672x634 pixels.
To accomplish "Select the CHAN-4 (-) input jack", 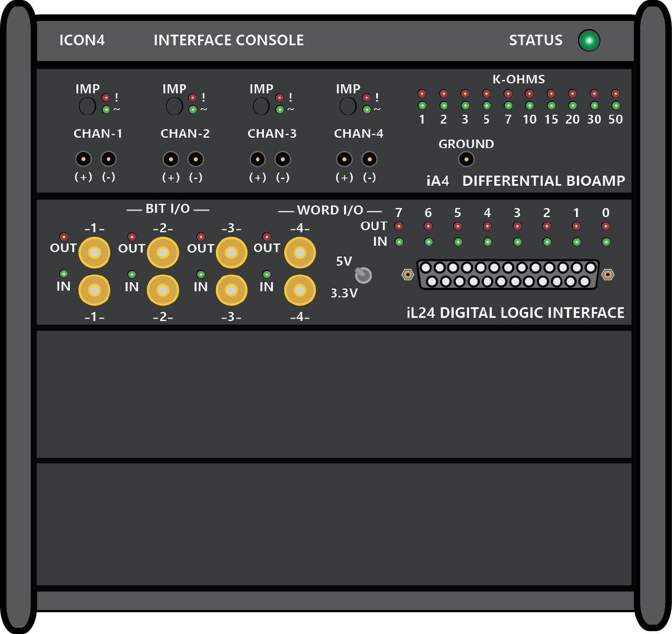I will 369,159.
